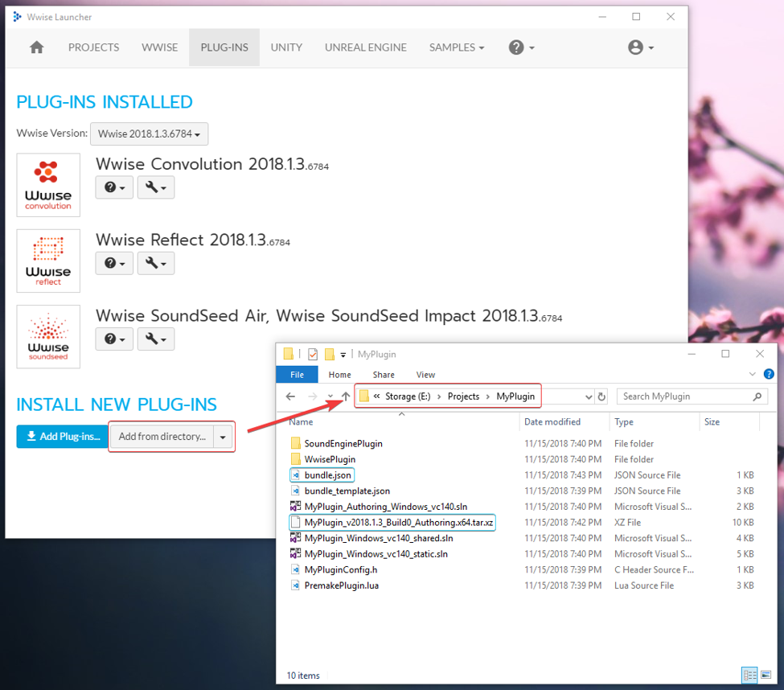The height and width of the screenshot is (690, 784).
Task: Open help menu for Wwise SoundSeed
Action: tap(114, 339)
